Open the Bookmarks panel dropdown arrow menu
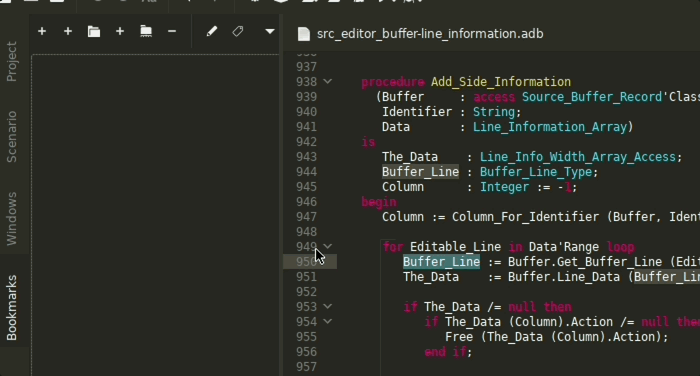The width and height of the screenshot is (700, 376). click(x=270, y=31)
